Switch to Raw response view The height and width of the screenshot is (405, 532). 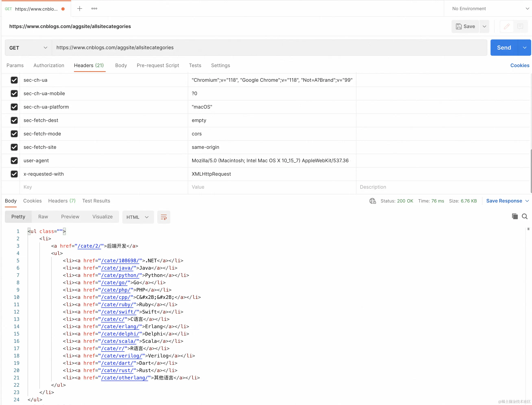tap(43, 217)
